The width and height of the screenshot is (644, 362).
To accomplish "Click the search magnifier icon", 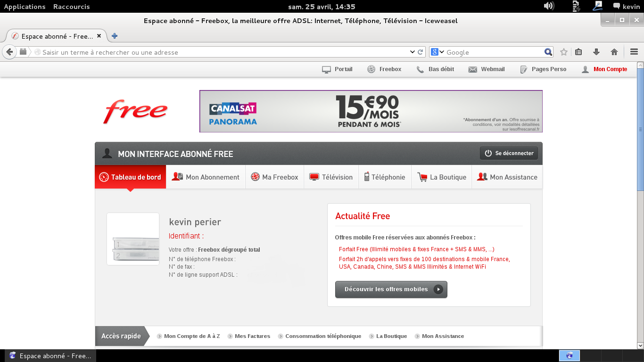I will (548, 52).
